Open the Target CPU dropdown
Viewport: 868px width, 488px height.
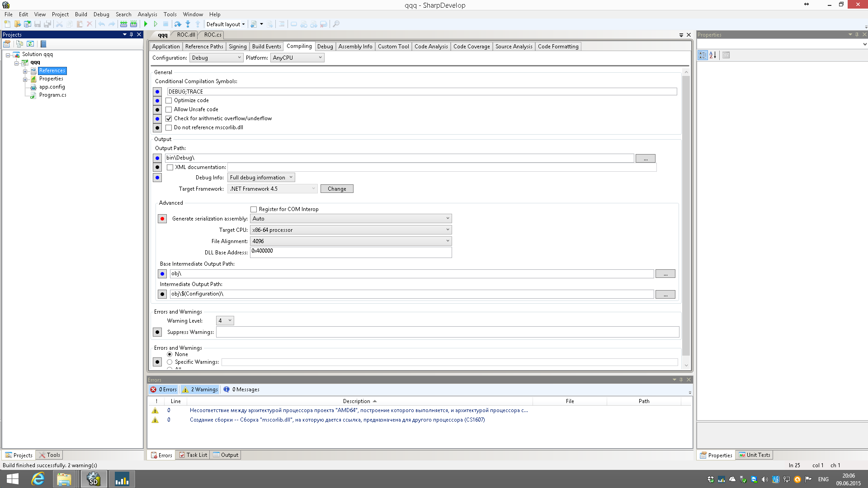[350, 230]
